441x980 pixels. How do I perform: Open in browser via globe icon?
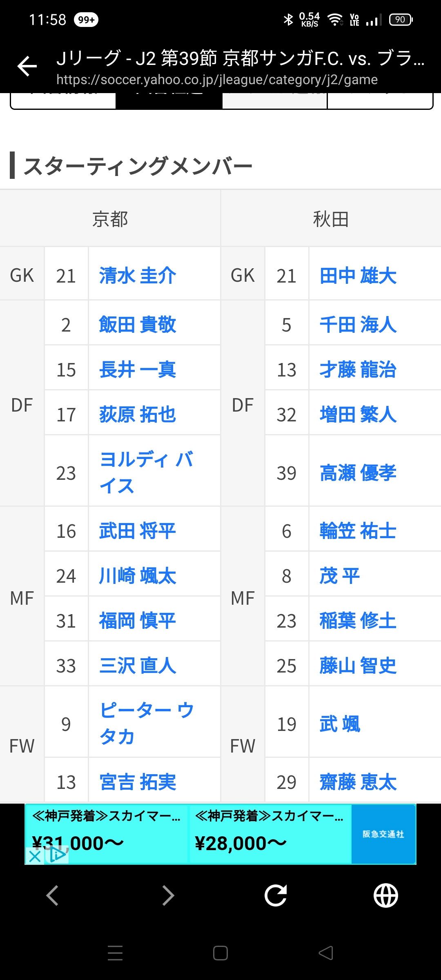(x=385, y=895)
